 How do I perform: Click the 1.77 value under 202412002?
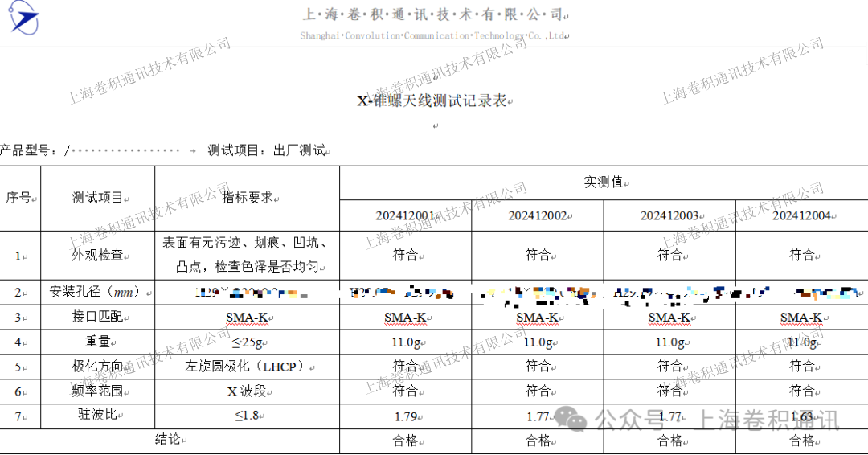pyautogui.click(x=538, y=416)
